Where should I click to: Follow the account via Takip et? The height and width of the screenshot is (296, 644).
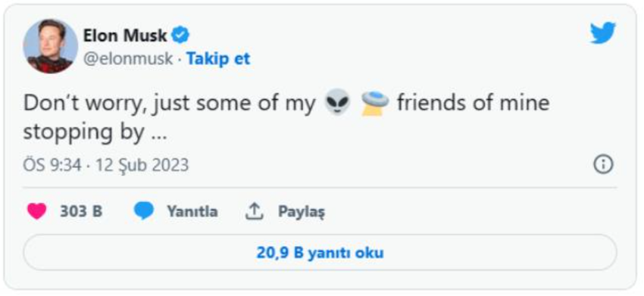218,59
